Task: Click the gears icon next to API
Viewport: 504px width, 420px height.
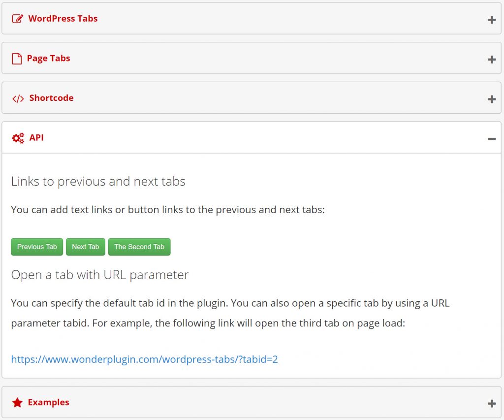Action: click(x=18, y=137)
